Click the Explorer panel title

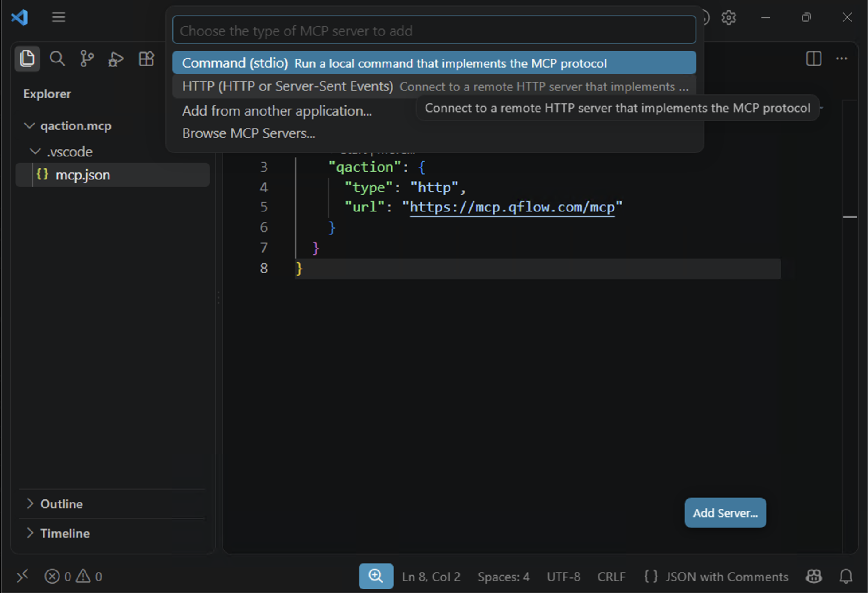pyautogui.click(x=47, y=94)
